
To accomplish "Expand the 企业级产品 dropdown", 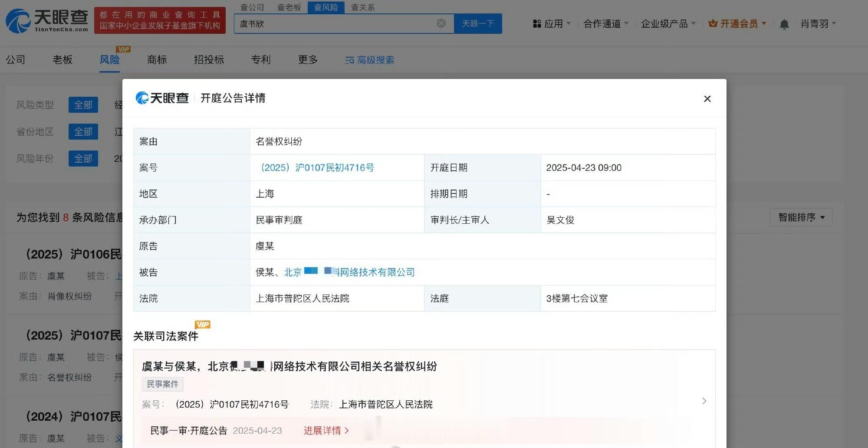I will [668, 24].
